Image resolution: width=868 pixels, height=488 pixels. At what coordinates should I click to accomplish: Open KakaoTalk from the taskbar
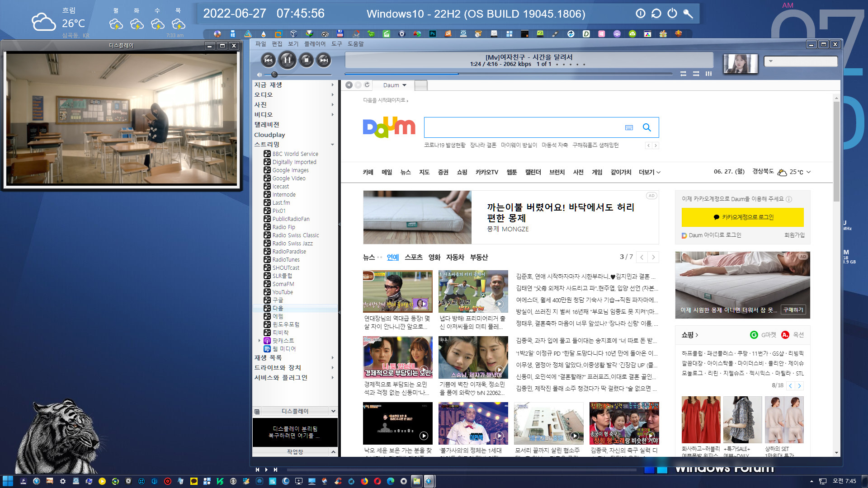click(x=194, y=481)
